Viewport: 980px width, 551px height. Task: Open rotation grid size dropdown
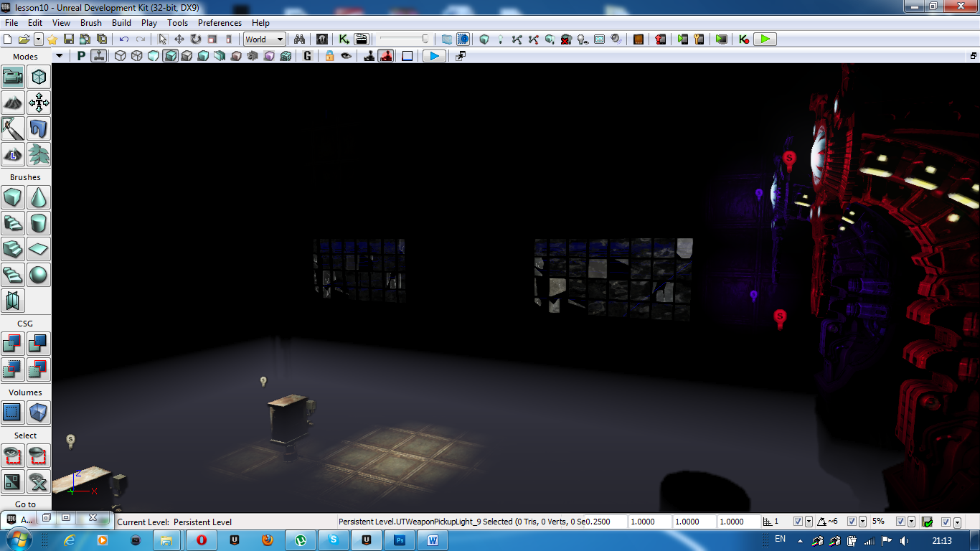click(863, 522)
